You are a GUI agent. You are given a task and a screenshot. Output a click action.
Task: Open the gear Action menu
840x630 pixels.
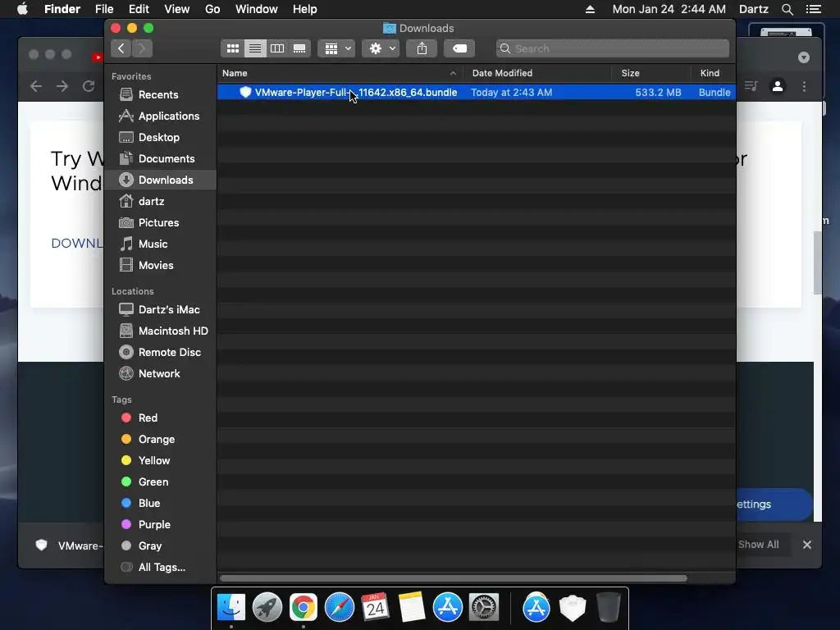[381, 48]
